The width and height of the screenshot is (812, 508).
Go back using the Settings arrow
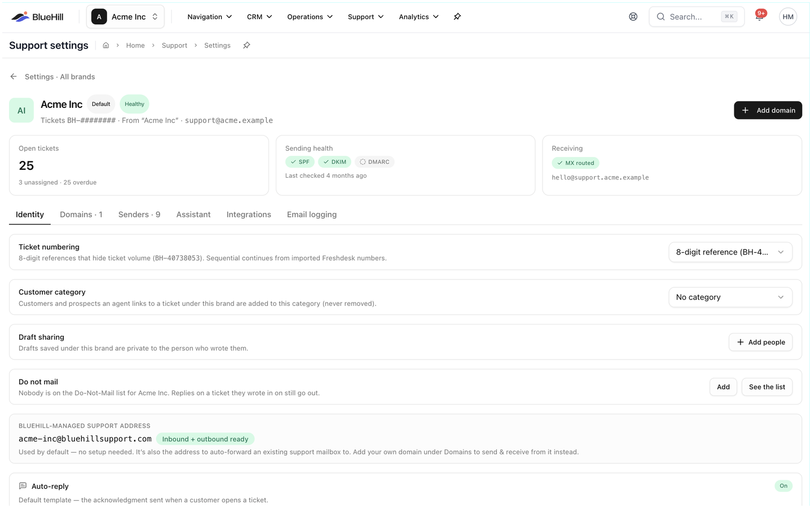pyautogui.click(x=14, y=77)
